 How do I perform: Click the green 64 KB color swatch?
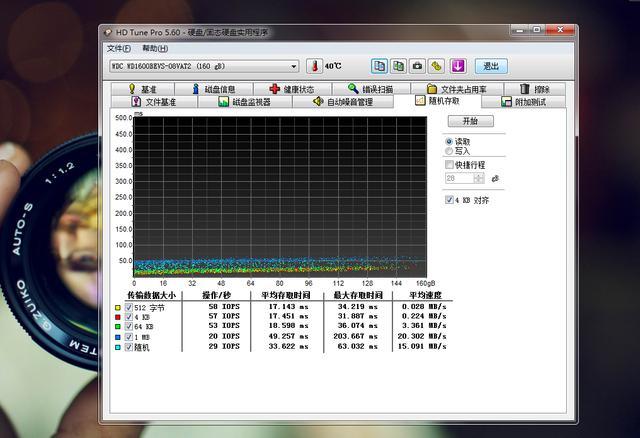coord(118,327)
